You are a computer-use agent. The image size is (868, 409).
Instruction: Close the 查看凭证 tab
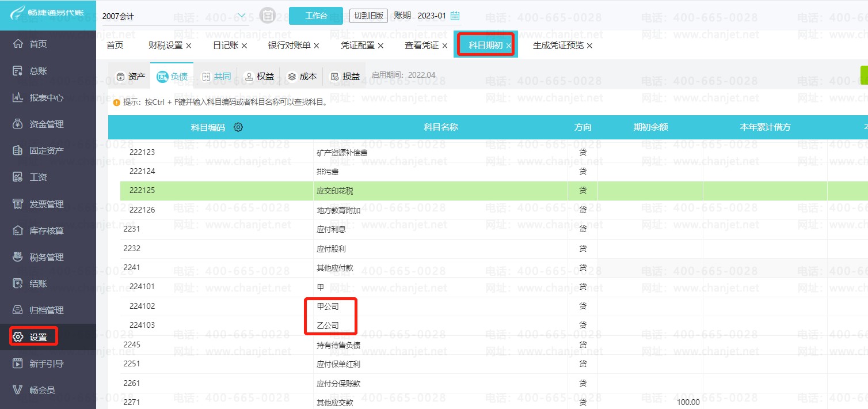click(x=444, y=46)
